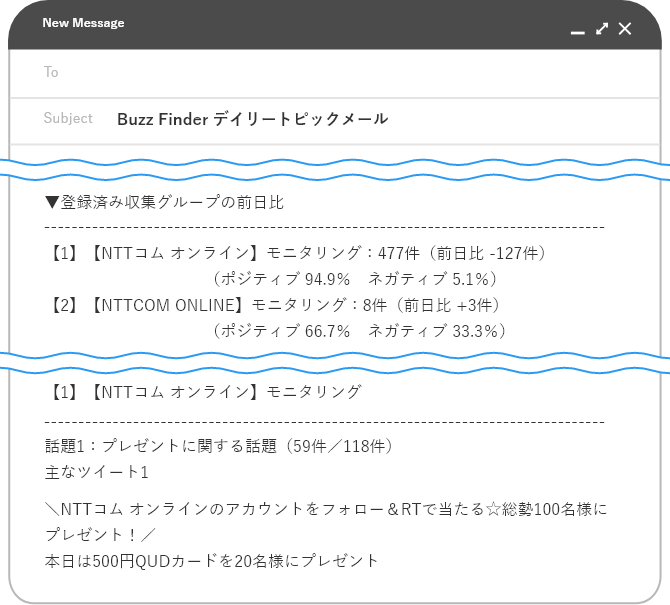
Task: Click the Subject label
Action: pyautogui.click(x=68, y=118)
